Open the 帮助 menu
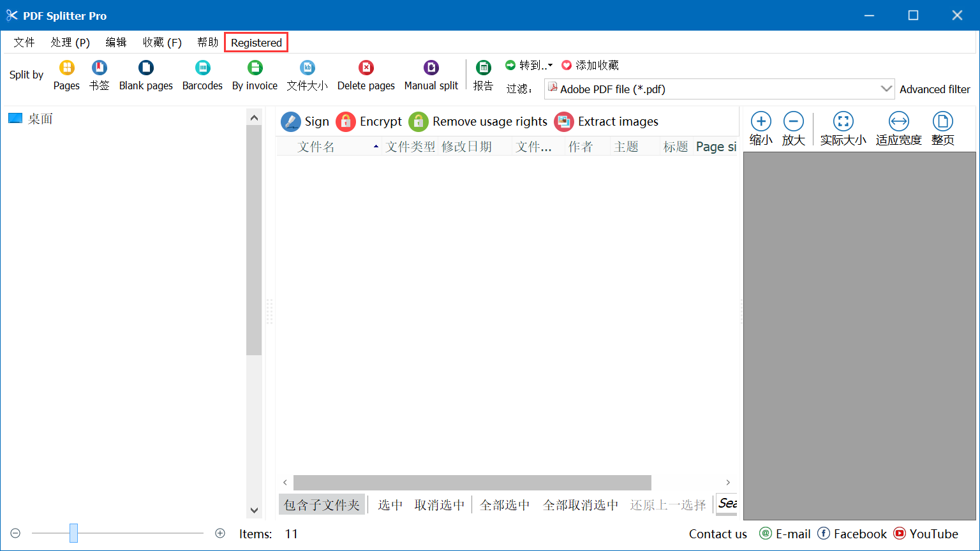The image size is (980, 551). (207, 42)
